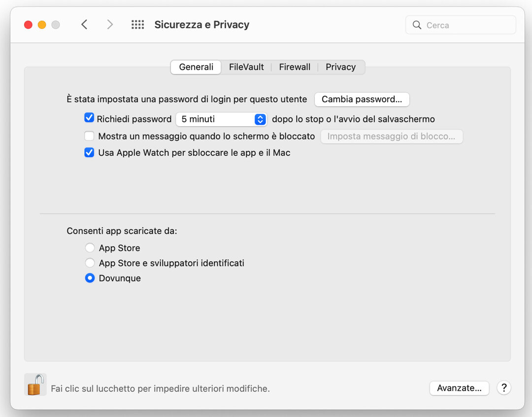Disable Usa Apple Watch checkbox
This screenshot has width=532, height=417.
(89, 153)
